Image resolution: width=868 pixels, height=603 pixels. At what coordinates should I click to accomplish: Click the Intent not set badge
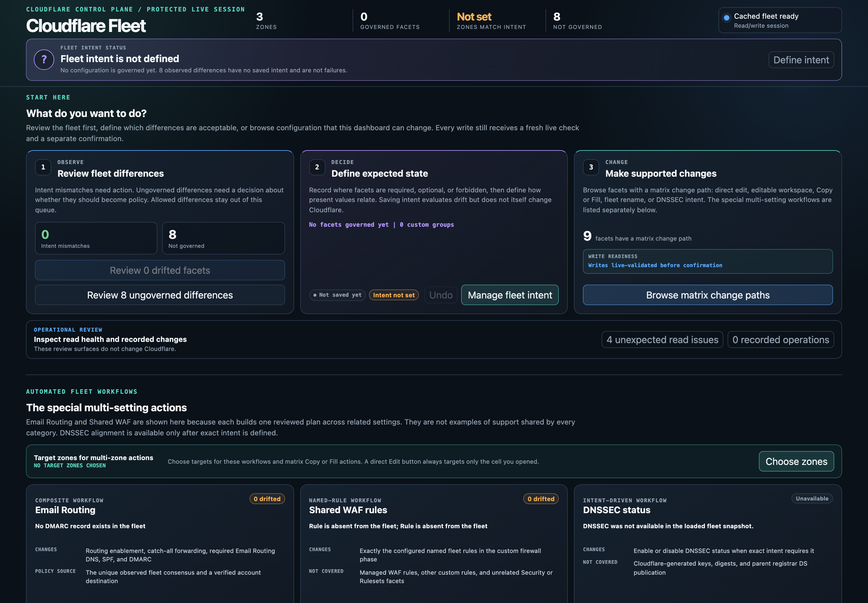click(x=394, y=295)
